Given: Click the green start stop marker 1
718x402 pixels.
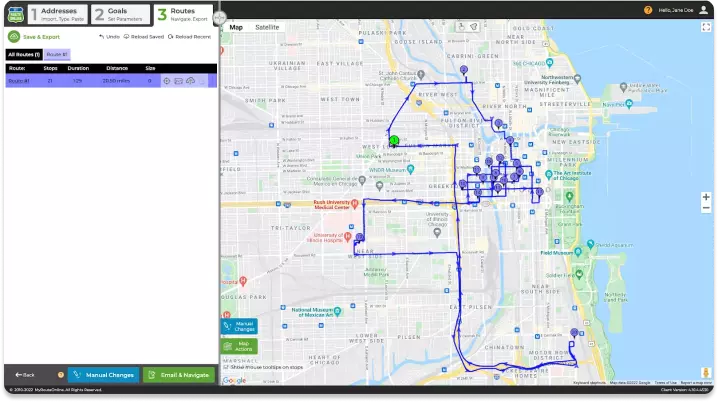Looking at the screenshot, I should click(x=394, y=141).
